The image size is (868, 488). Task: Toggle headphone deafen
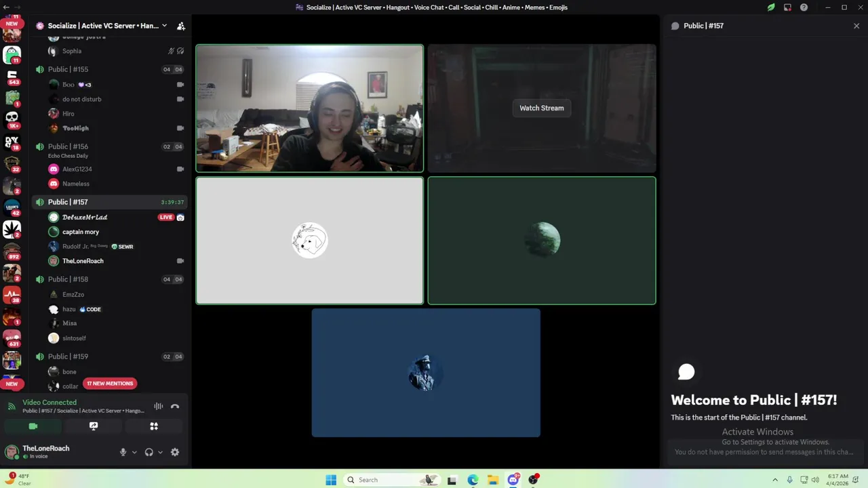click(149, 452)
